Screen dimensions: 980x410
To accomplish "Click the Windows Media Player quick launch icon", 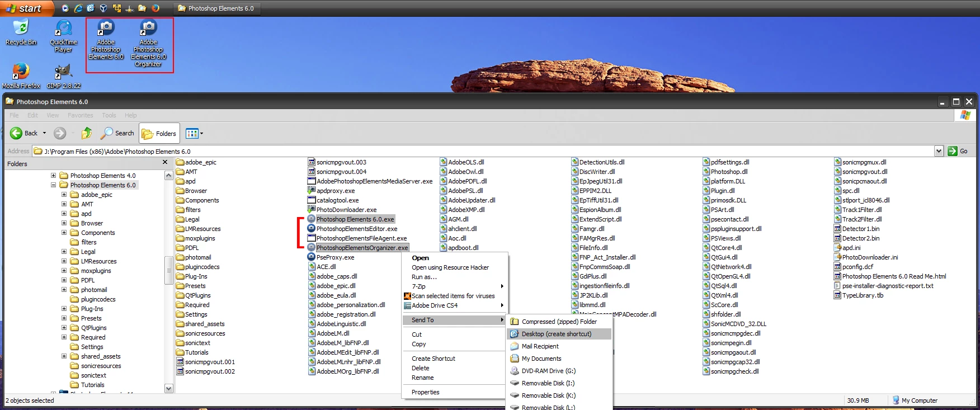I will (x=65, y=8).
